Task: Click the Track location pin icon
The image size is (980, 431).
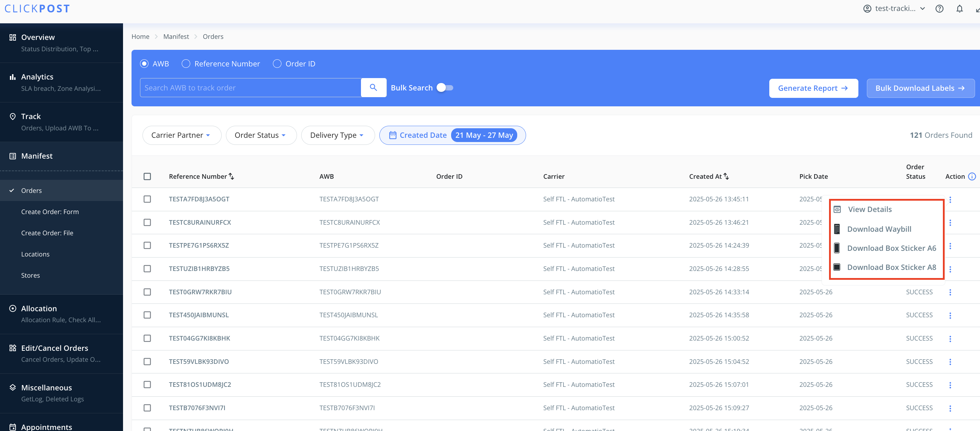Action: [x=13, y=116]
